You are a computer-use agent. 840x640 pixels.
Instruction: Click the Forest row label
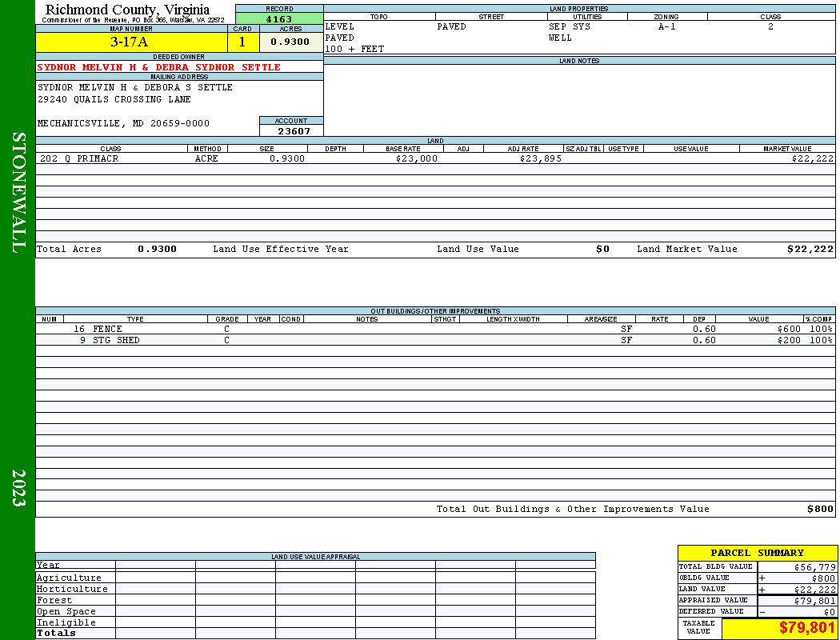pyautogui.click(x=54, y=600)
